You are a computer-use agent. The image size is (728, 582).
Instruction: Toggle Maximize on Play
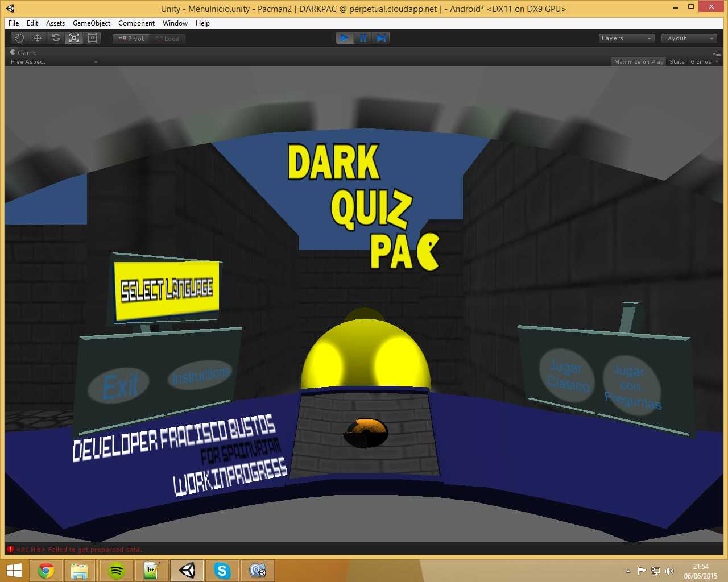click(639, 62)
